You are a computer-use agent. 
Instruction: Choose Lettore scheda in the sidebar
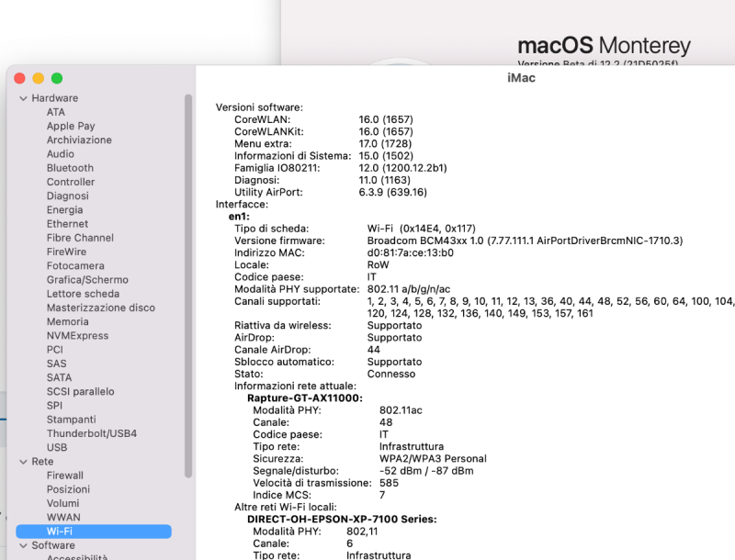[83, 294]
